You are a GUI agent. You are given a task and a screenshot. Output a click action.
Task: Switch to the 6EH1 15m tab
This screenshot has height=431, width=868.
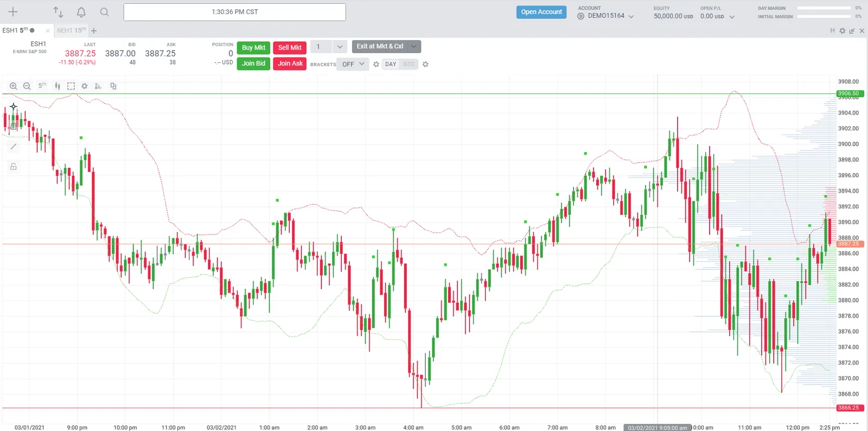[x=72, y=30]
